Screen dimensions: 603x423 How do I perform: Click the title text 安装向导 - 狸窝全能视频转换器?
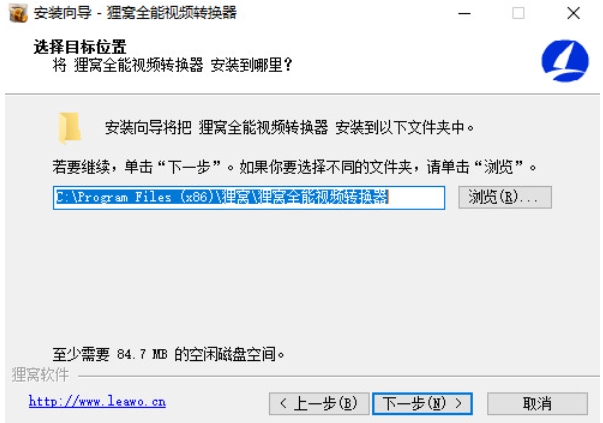tap(135, 13)
